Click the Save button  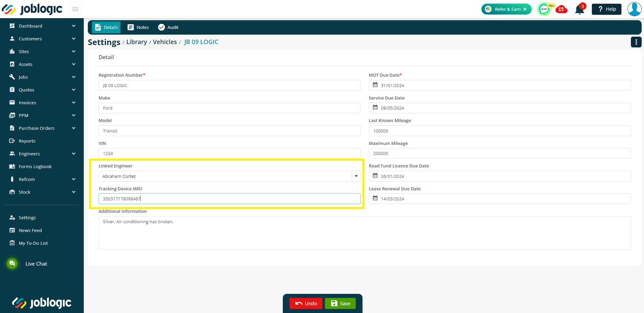tap(340, 303)
